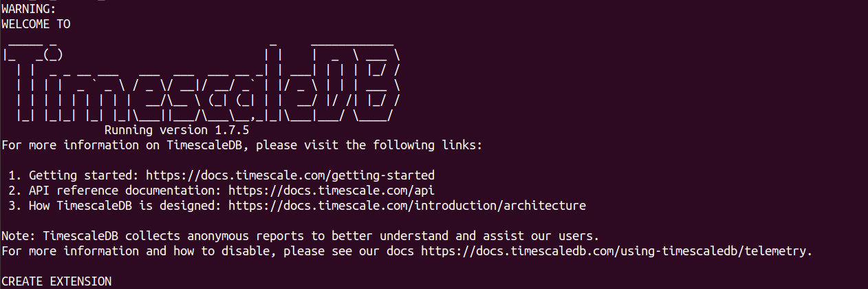Screen dimensions: 868x289
Task: Open the introduction/architecture docs URL
Action: (x=407, y=206)
